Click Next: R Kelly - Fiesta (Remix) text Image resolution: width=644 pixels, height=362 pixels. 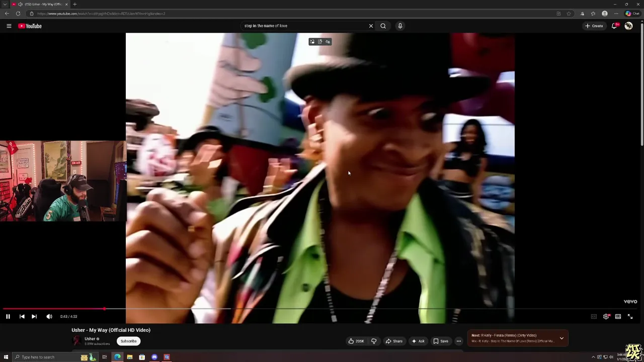pos(504,335)
